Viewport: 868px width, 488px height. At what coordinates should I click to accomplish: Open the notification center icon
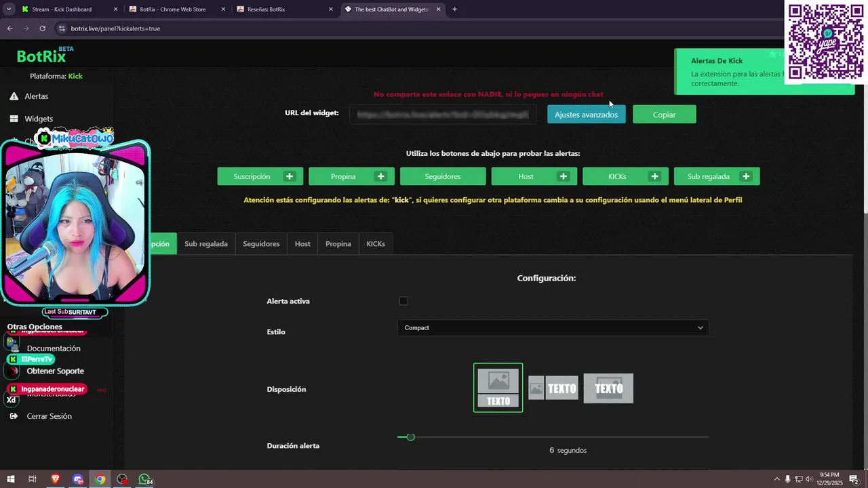pyautogui.click(x=853, y=479)
